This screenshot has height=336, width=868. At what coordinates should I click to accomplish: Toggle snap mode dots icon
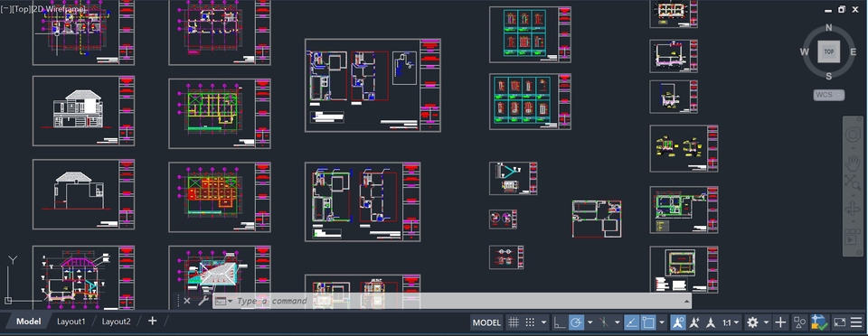530,322
